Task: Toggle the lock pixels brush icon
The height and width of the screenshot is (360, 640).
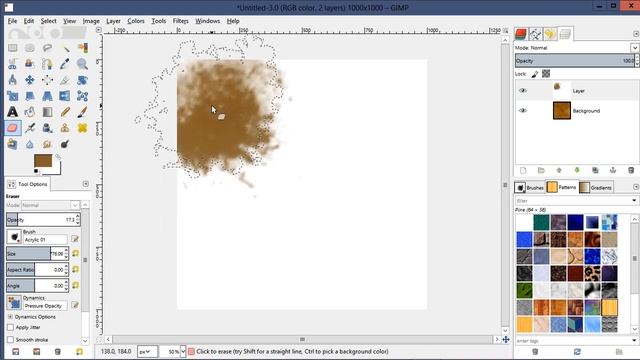Action: [x=535, y=74]
